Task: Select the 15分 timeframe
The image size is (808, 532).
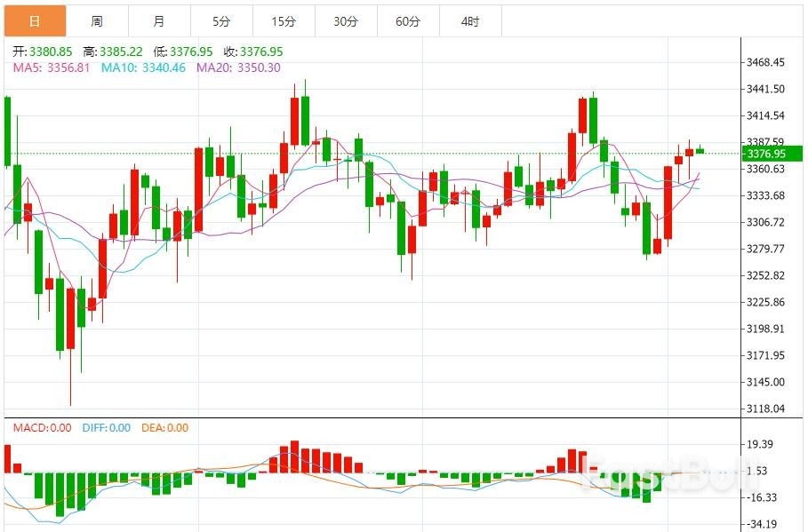Action: tap(284, 20)
